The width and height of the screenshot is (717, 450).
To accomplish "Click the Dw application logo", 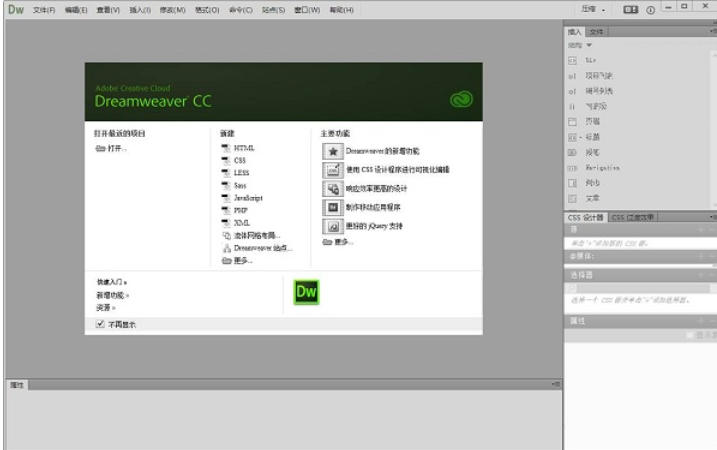I will coord(16,10).
